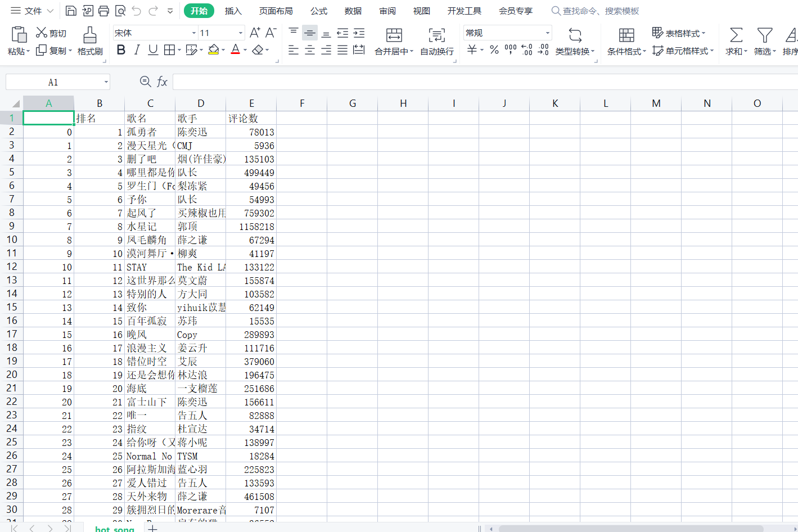Click Wrap Text (自动换行) icon
Screen dimensions: 798x532
tap(436, 35)
